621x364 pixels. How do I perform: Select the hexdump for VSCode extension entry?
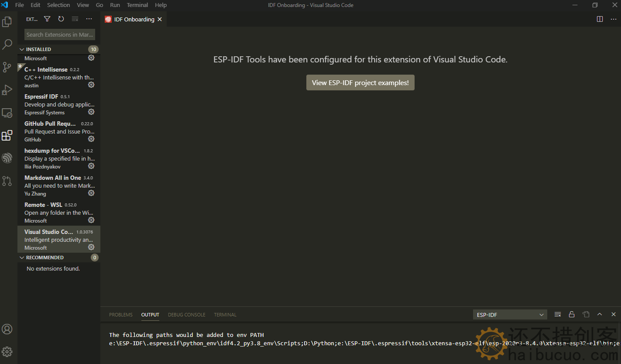point(59,158)
